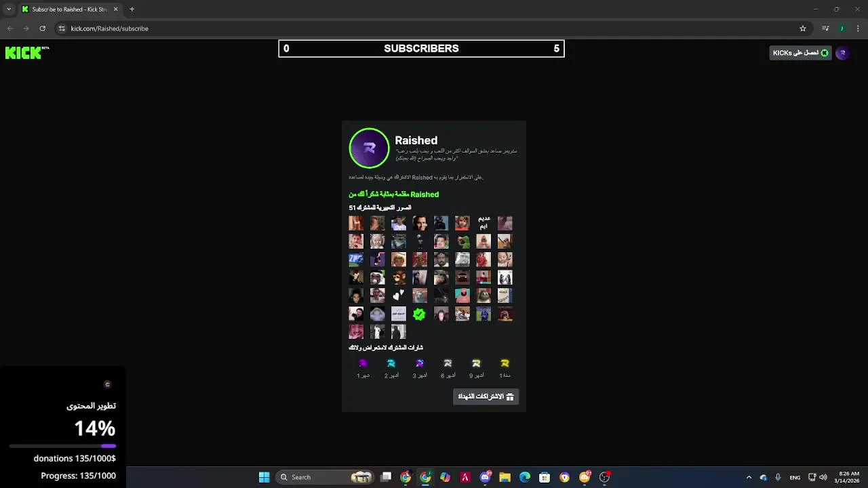This screenshot has width=868, height=488.
Task: Open Raished channel avatar
Action: (369, 148)
